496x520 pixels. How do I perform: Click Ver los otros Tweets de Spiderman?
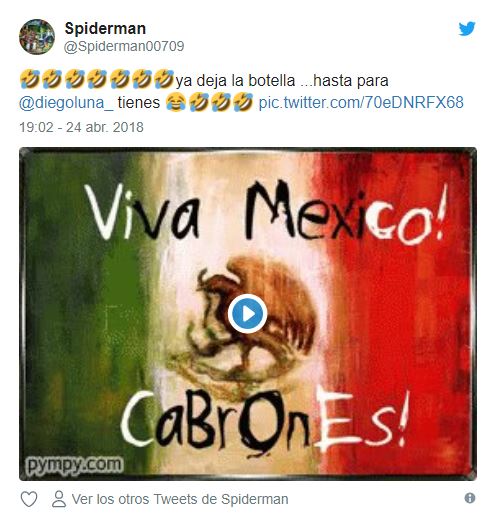(180, 499)
